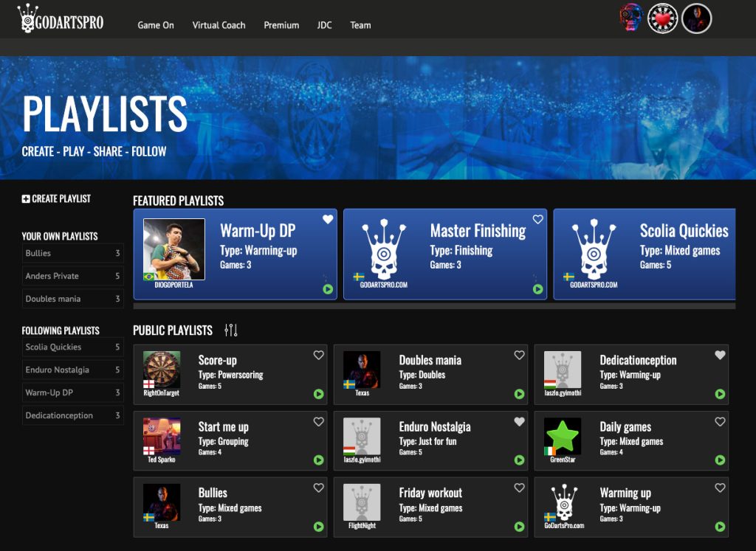Unfollow Enduro Nostalgia via card heart

pos(519,421)
